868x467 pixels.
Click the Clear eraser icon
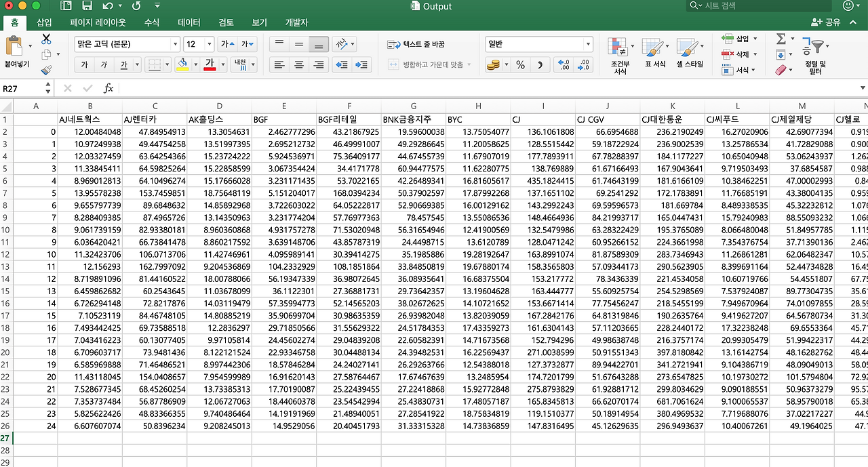pos(781,70)
